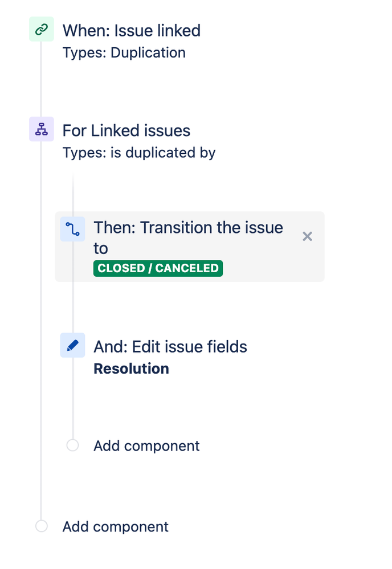Screen dimensions: 392x569
Task: Click the purple branch hierarchy icon
Action: (42, 129)
